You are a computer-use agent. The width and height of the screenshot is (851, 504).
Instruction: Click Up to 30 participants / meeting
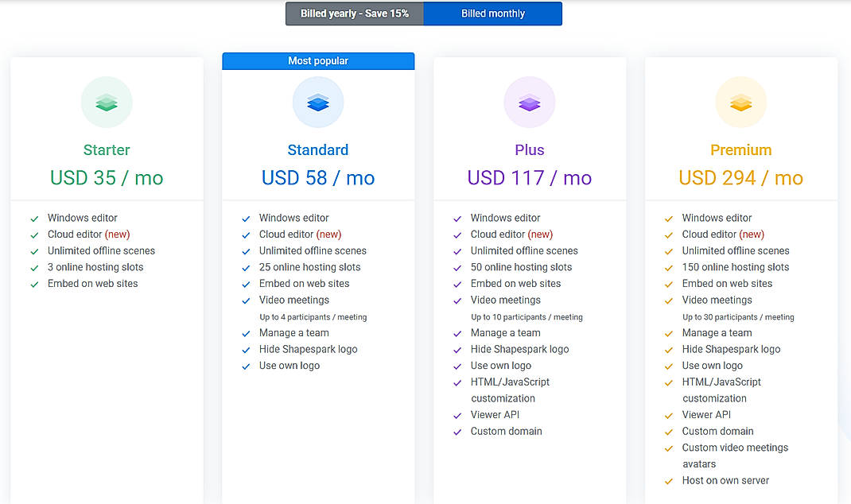pyautogui.click(x=738, y=317)
